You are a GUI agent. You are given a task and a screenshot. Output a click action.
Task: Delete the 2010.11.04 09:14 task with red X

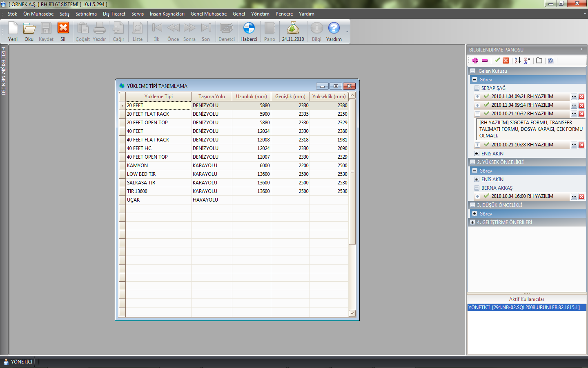coord(582,105)
